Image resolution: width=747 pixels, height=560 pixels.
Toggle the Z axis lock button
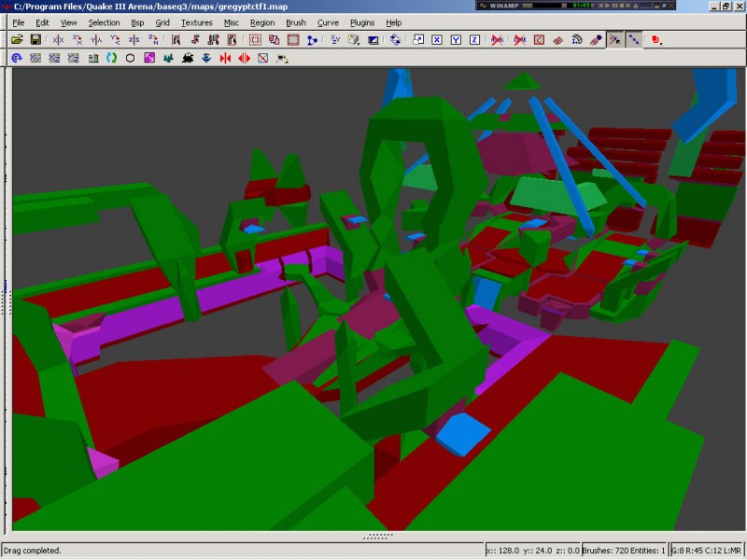[x=474, y=40]
